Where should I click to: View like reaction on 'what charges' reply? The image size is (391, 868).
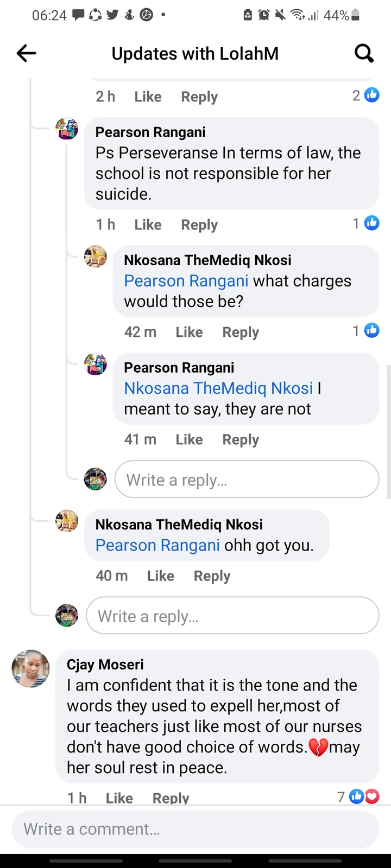click(371, 330)
